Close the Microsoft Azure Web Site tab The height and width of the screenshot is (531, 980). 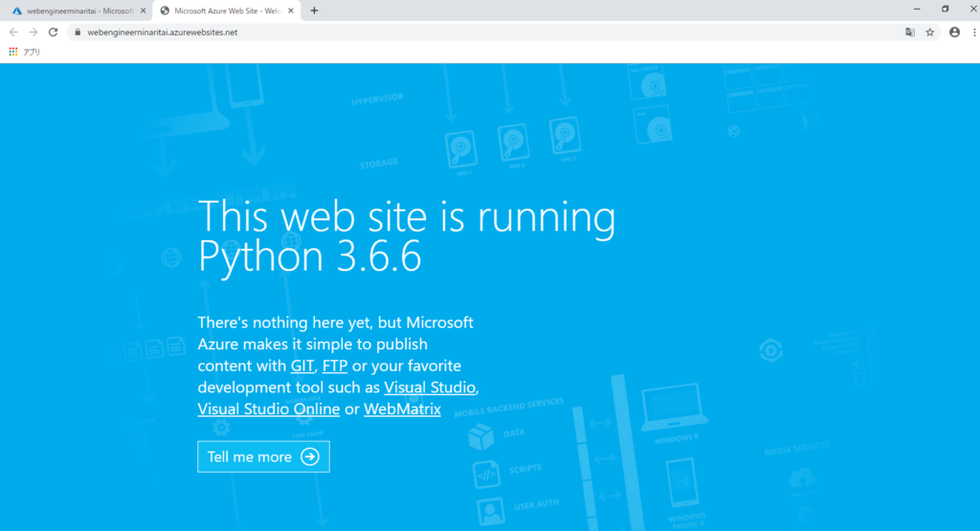[291, 11]
